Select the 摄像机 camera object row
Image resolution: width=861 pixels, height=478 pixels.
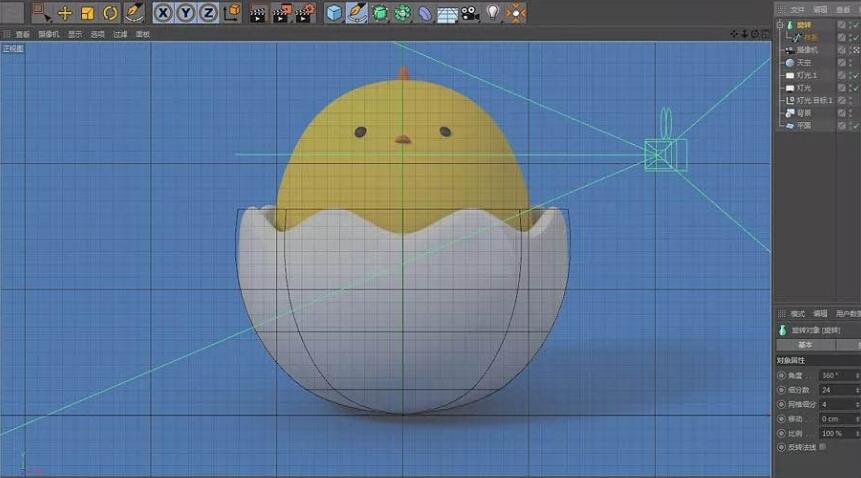point(807,50)
